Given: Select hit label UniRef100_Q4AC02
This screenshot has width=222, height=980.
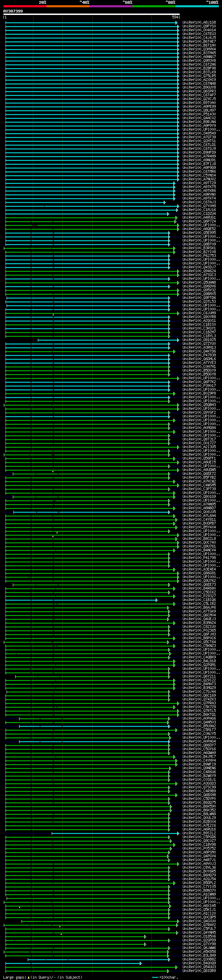Looking at the screenshot, I should point(199,118).
